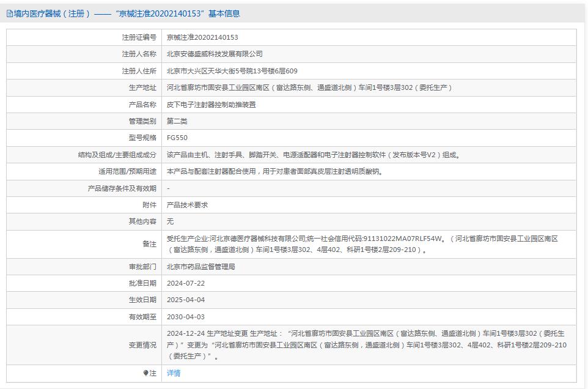Click the document icon beside the page title
Image resolution: width=588 pixels, height=389 pixels.
[10, 14]
